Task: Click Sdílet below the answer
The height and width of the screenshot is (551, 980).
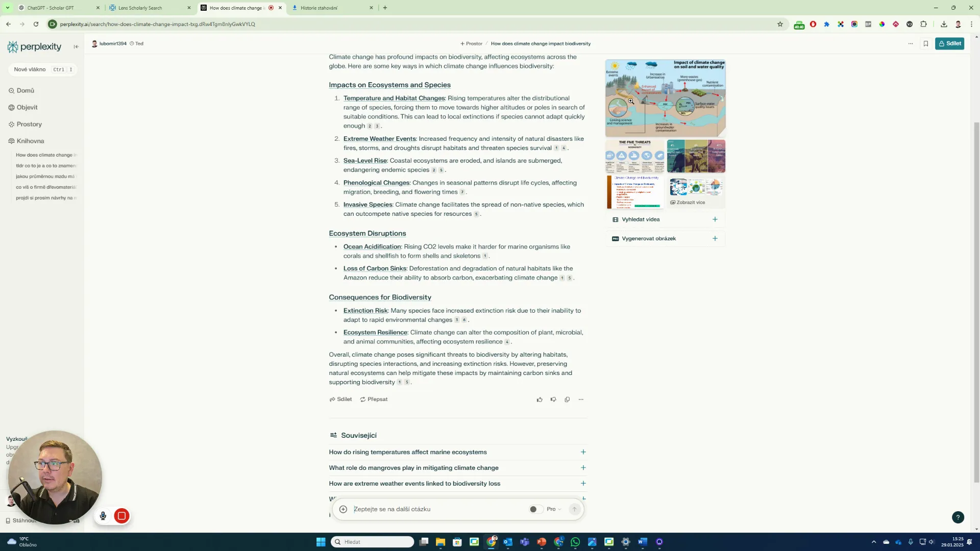Action: [x=340, y=399]
